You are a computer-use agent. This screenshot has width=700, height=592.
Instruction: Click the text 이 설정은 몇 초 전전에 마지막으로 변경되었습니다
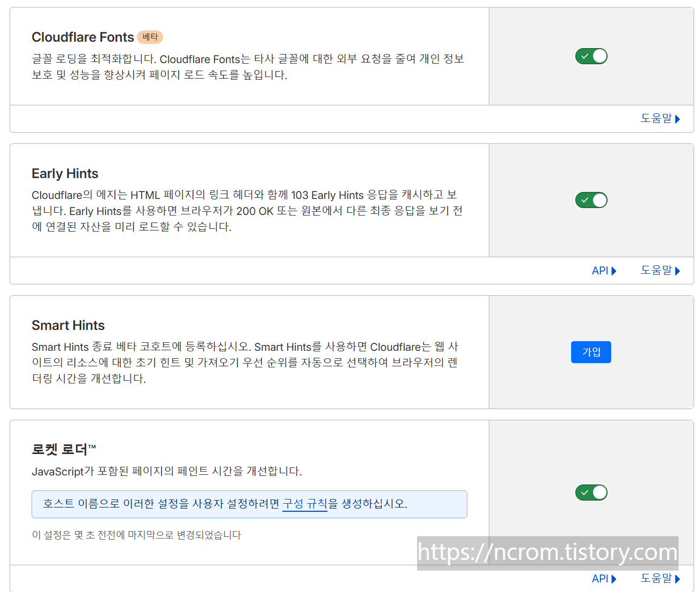136,535
